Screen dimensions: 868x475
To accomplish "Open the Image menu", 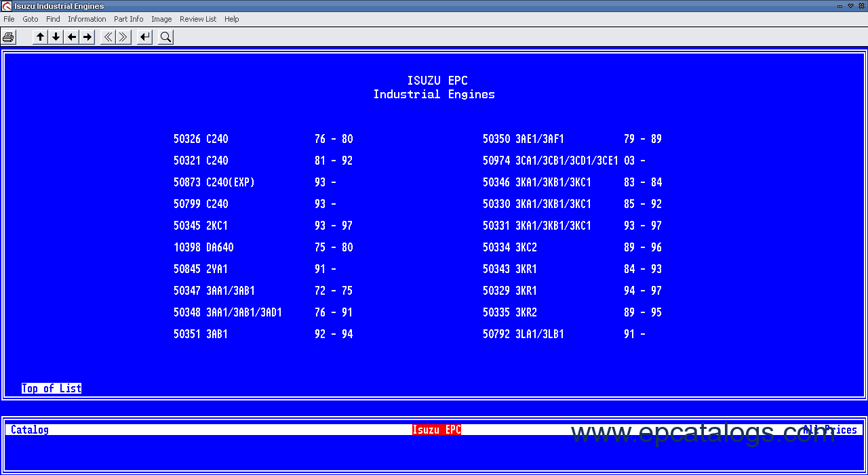I will click(161, 19).
